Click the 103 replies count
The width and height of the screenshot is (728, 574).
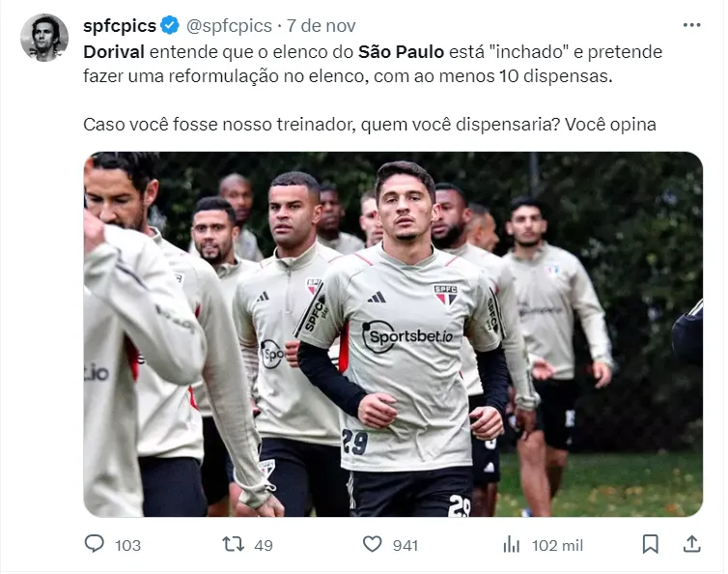[x=127, y=545]
